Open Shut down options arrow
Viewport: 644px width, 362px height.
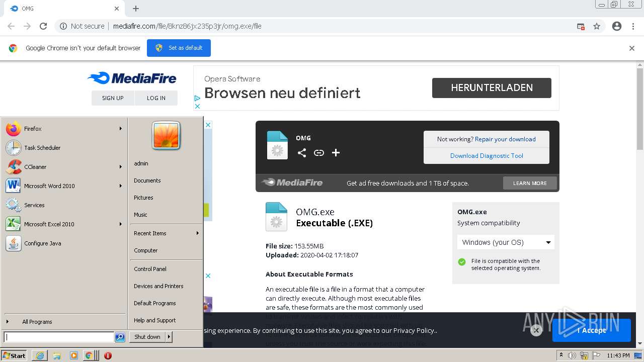[169, 337]
